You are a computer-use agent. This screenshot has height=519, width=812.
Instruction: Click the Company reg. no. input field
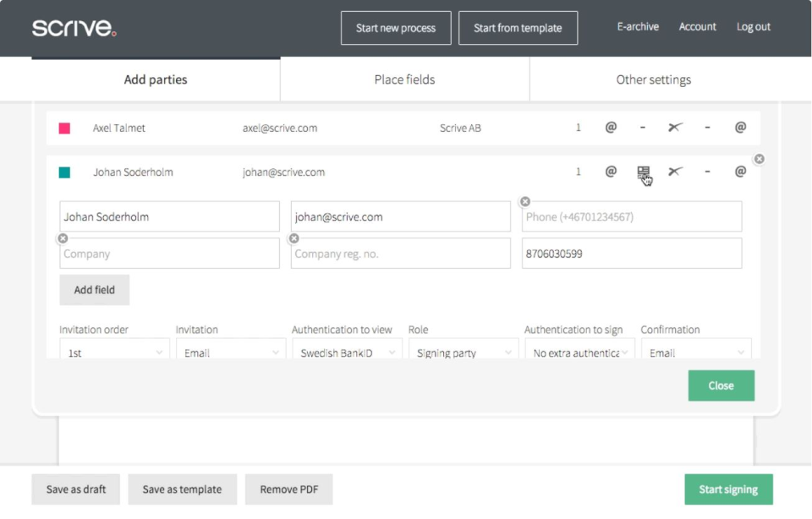pyautogui.click(x=400, y=253)
